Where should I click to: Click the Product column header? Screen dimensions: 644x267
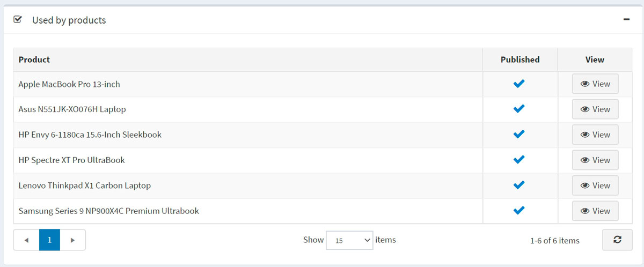[x=34, y=60]
